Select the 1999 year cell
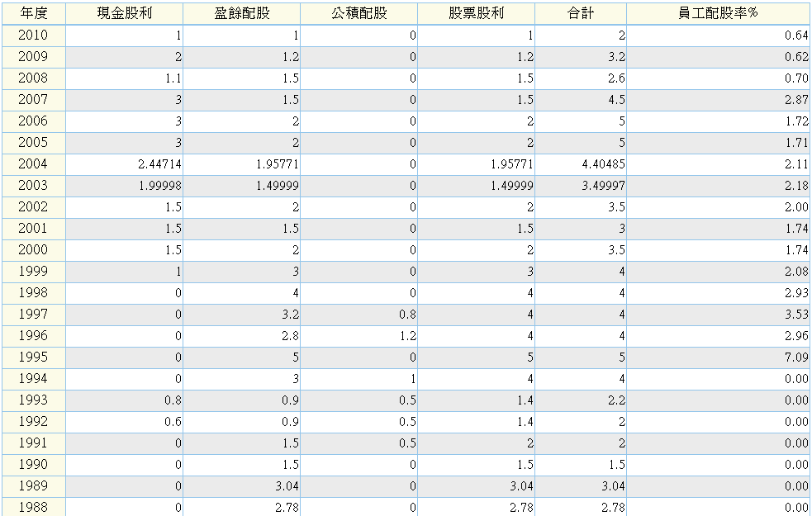Image resolution: width=812 pixels, height=516 pixels. click(x=34, y=272)
